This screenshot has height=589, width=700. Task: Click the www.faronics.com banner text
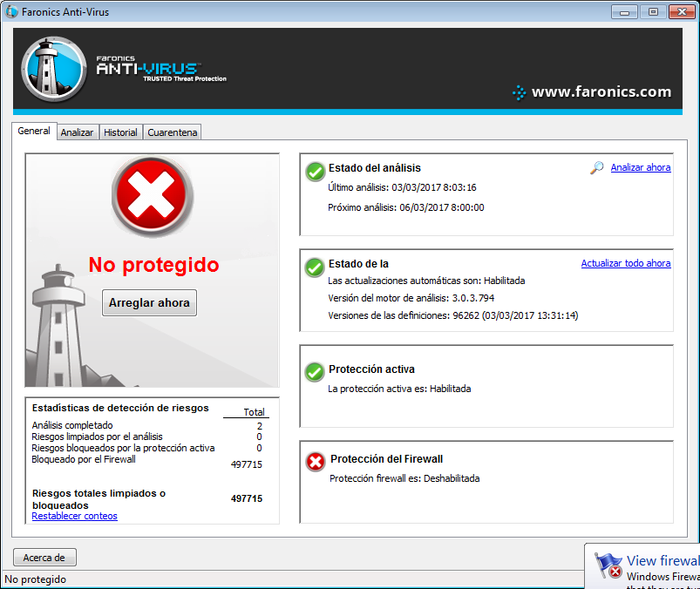pyautogui.click(x=601, y=91)
